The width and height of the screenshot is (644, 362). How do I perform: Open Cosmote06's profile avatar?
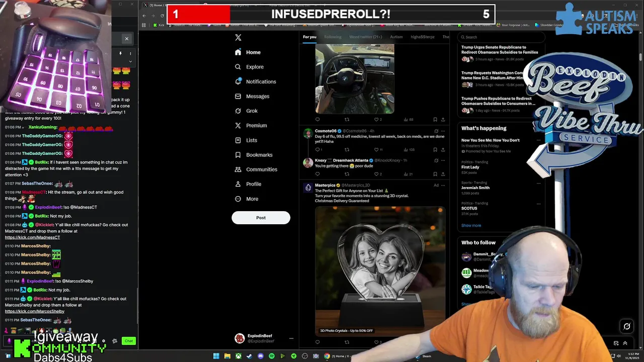[x=308, y=133]
